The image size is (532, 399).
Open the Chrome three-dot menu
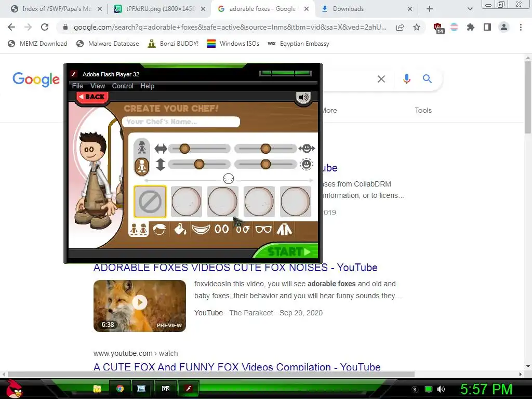521,27
